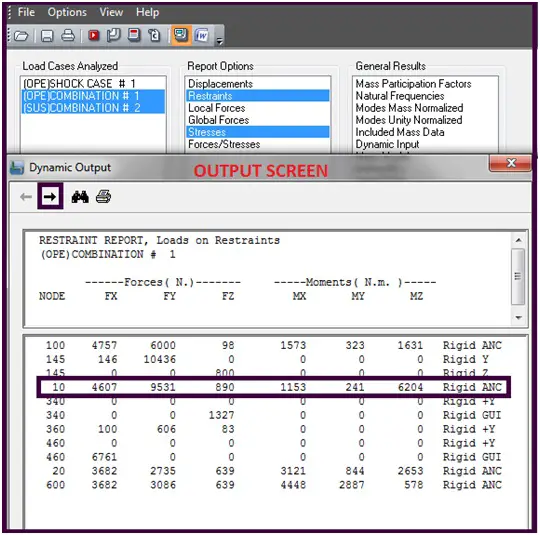The image size is (540, 535).
Task: Click MZ value 6204 for node 10
Action: tap(410, 387)
